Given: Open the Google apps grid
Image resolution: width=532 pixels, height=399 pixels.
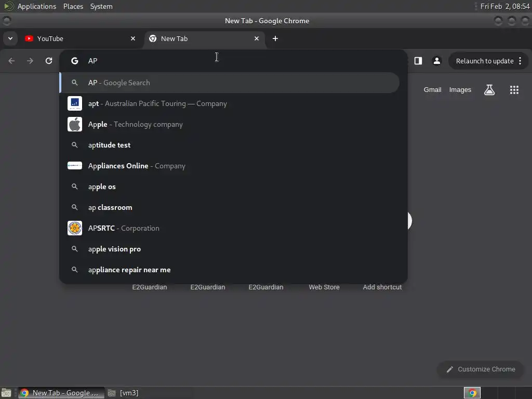Looking at the screenshot, I should pyautogui.click(x=514, y=90).
